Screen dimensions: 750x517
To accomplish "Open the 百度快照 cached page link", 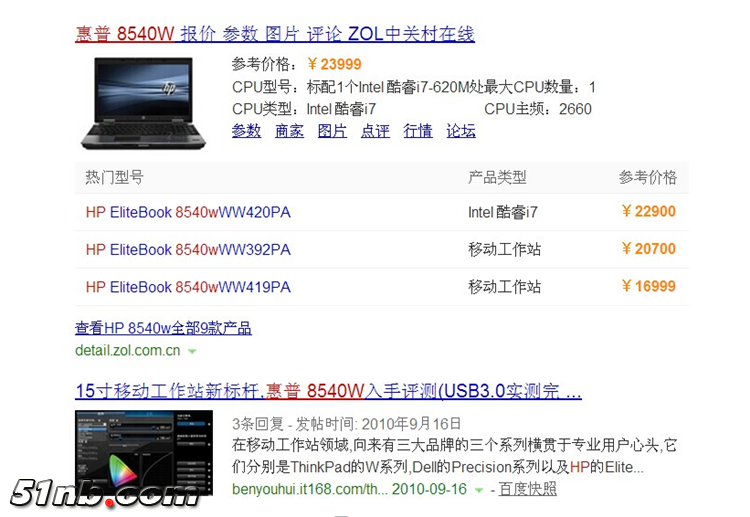I will click(x=528, y=489).
